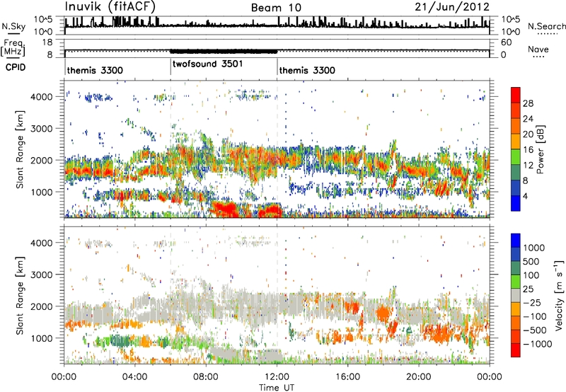Click the 'Inuvik (fitACF)' title text
Viewport: 566px width, 392px height.
110,6
